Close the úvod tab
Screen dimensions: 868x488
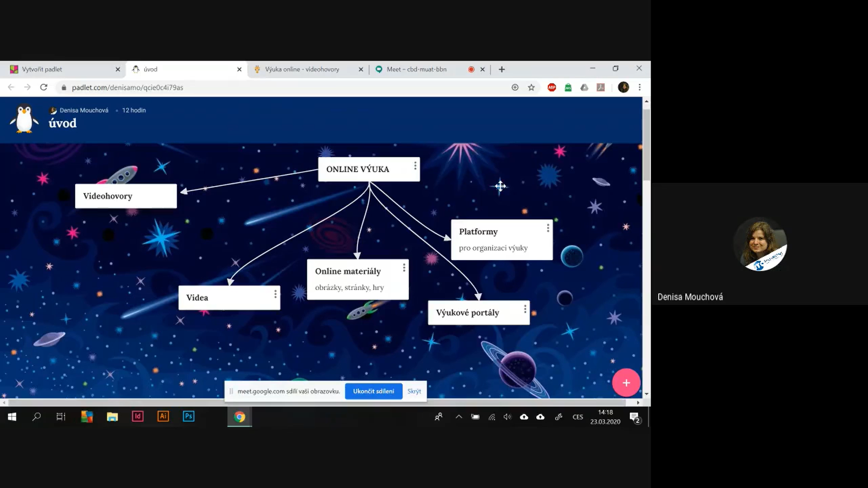point(239,70)
